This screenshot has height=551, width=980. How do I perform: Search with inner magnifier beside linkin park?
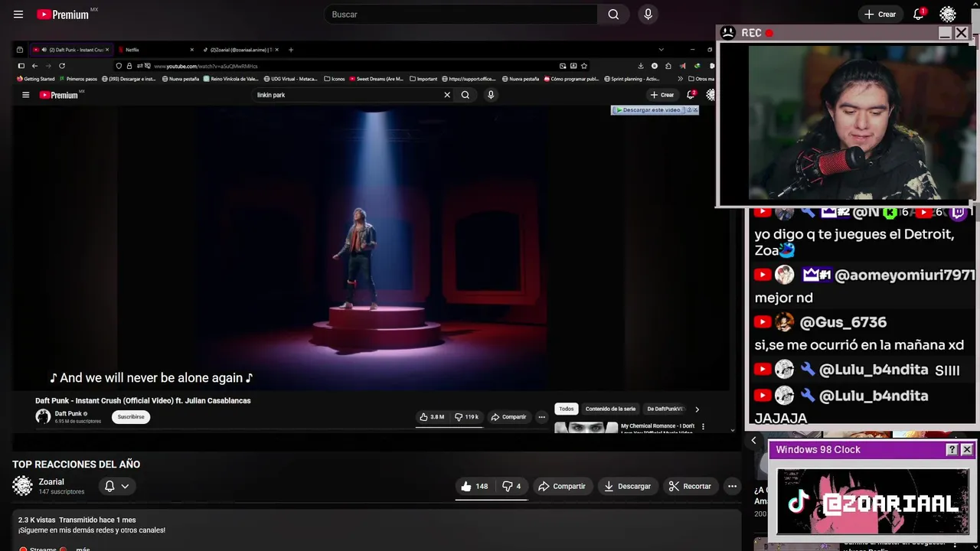pos(465,95)
